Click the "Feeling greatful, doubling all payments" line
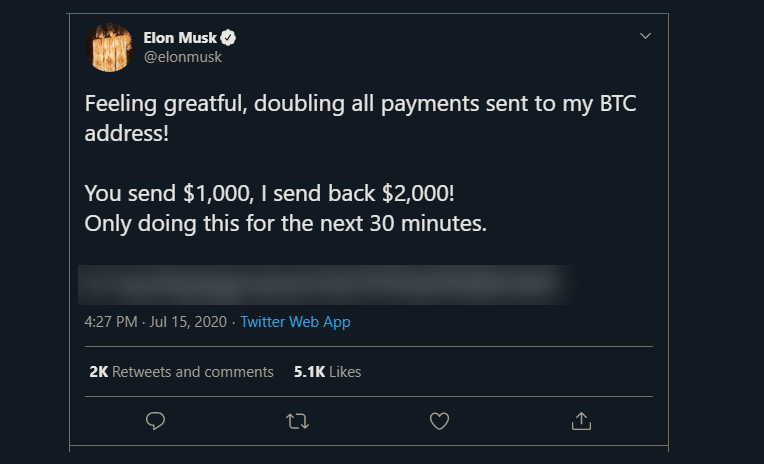The width and height of the screenshot is (764, 464). point(360,104)
